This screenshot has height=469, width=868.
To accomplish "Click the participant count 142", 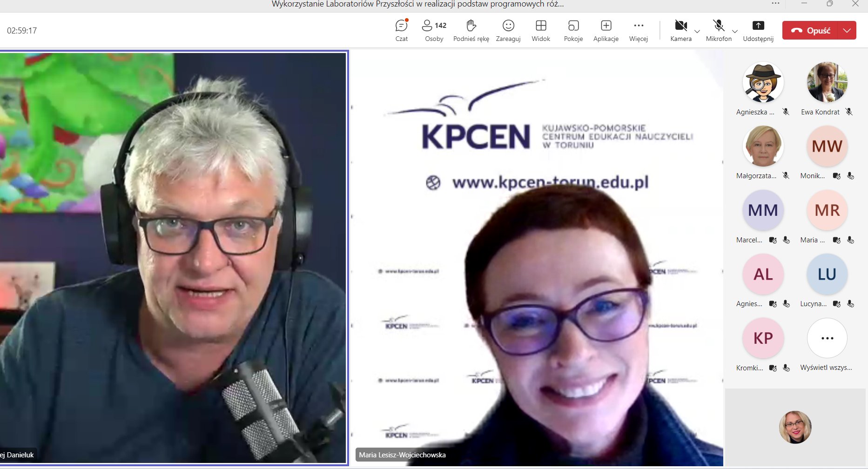I will [x=441, y=26].
